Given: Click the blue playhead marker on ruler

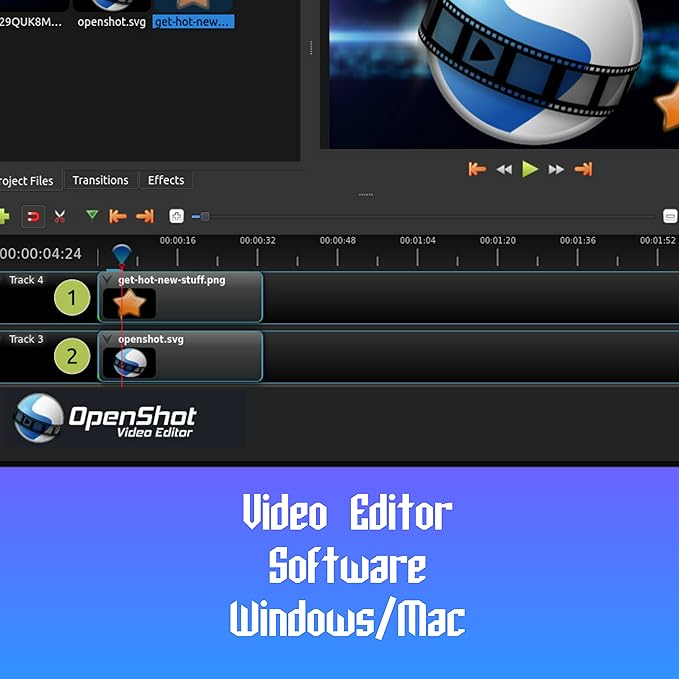Looking at the screenshot, I should (x=122, y=253).
